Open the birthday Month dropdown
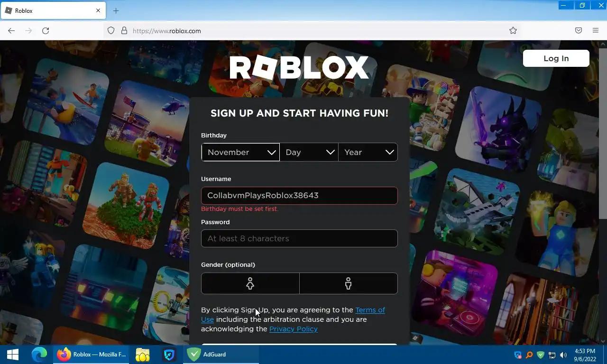 click(x=240, y=152)
